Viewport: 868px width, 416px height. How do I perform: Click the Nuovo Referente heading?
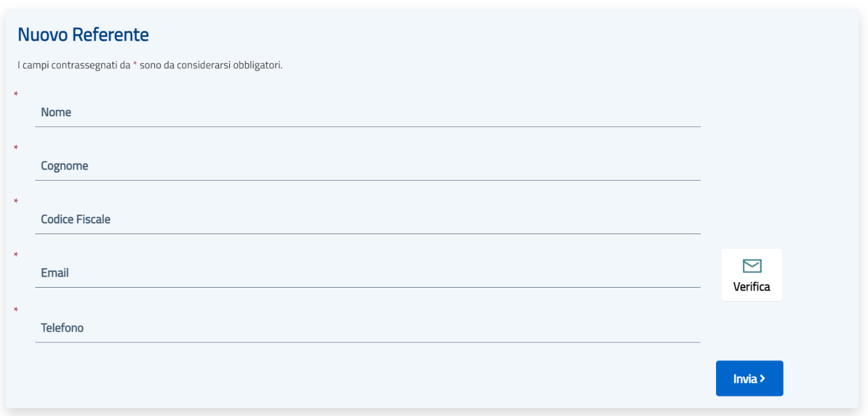(x=83, y=35)
